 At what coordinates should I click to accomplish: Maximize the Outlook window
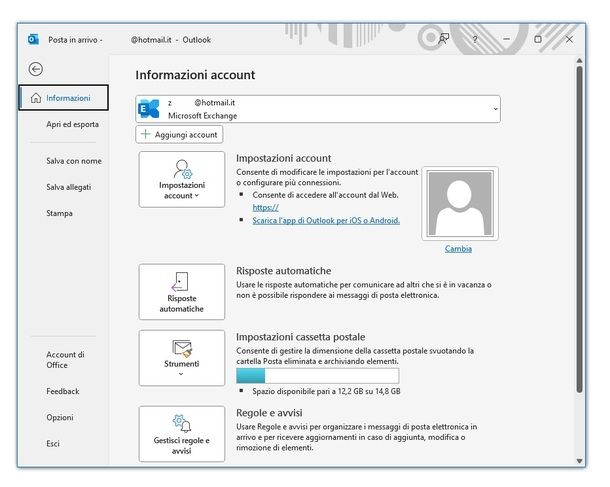click(x=538, y=39)
